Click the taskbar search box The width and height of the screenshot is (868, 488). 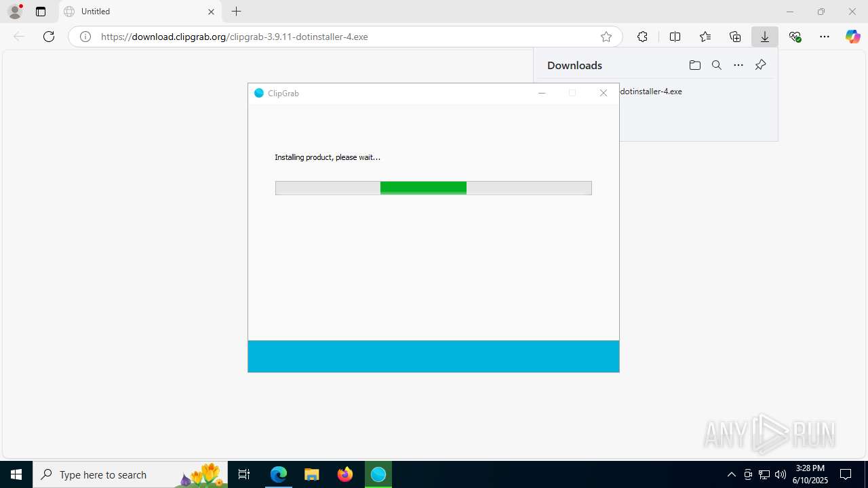pyautogui.click(x=130, y=474)
